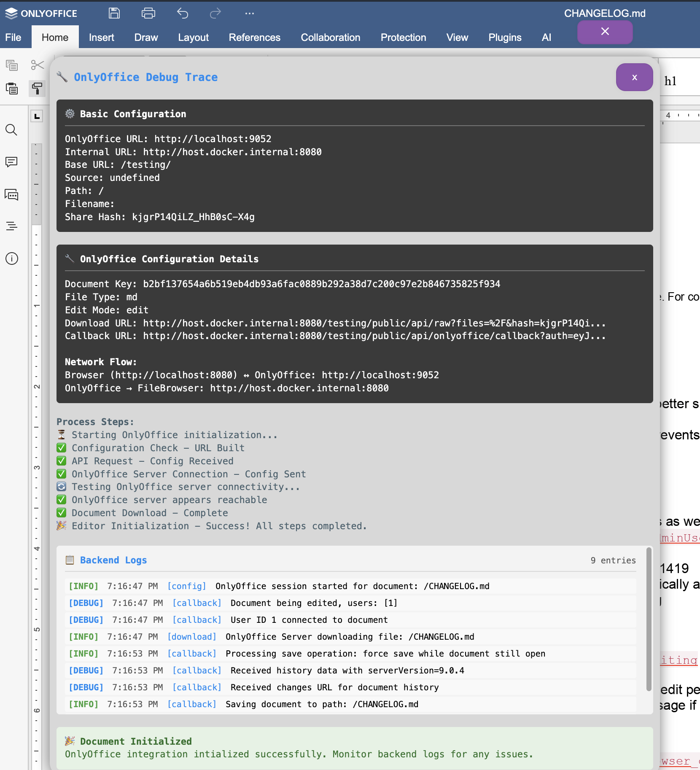Switch to the Insert ribbon tab
Image resolution: width=700 pixels, height=770 pixels.
tap(101, 37)
